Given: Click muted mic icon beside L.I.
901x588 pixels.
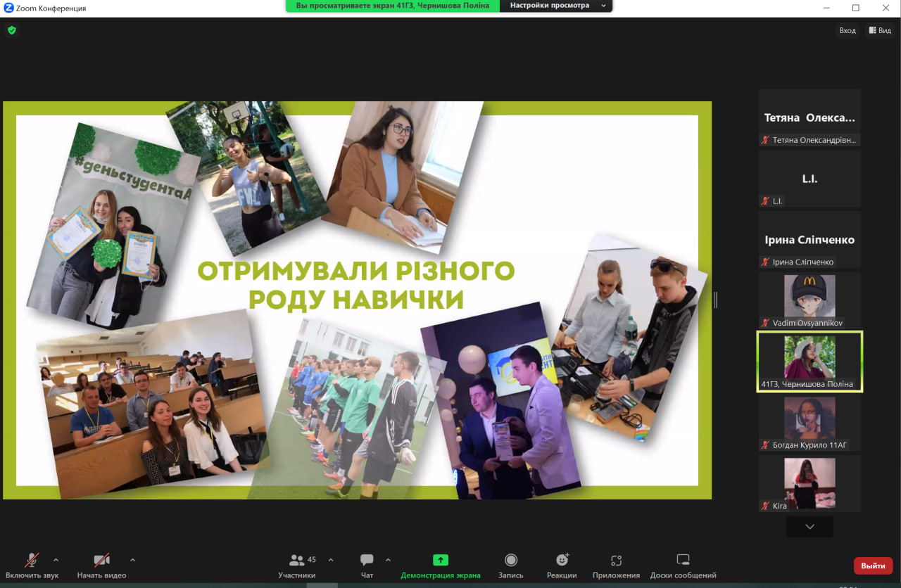Looking at the screenshot, I should click(765, 201).
